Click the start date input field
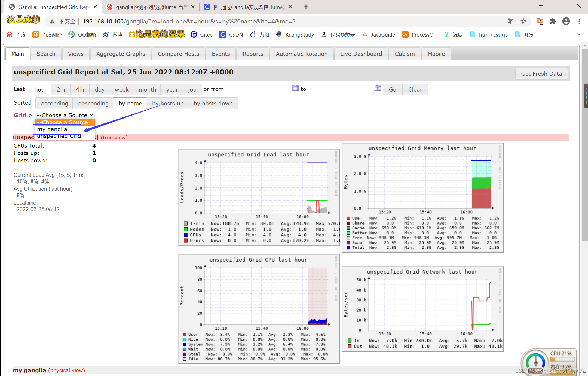The width and height of the screenshot is (588, 376). coord(259,89)
